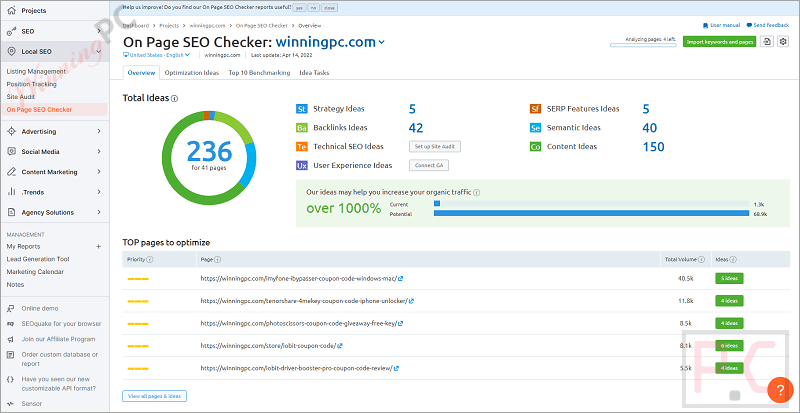
Task: Click the SEO key icon in sidebar
Action: pyautogui.click(x=11, y=31)
